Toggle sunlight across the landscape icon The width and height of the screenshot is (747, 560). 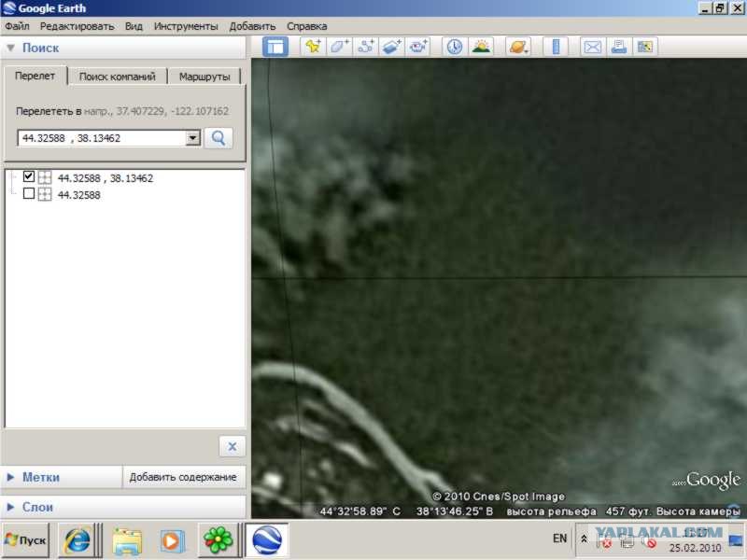(x=481, y=47)
